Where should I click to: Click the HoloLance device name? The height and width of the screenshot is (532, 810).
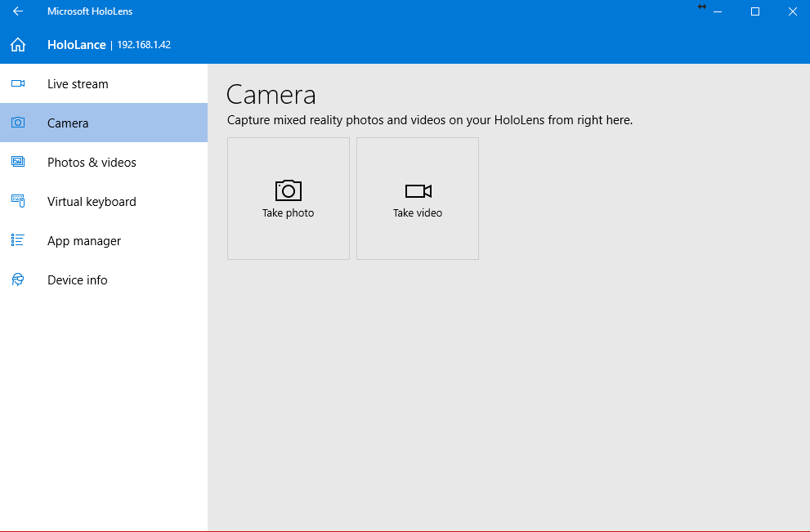(x=77, y=45)
